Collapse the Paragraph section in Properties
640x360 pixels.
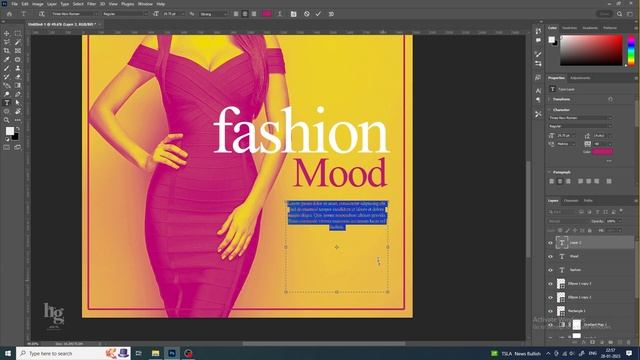tap(549, 172)
